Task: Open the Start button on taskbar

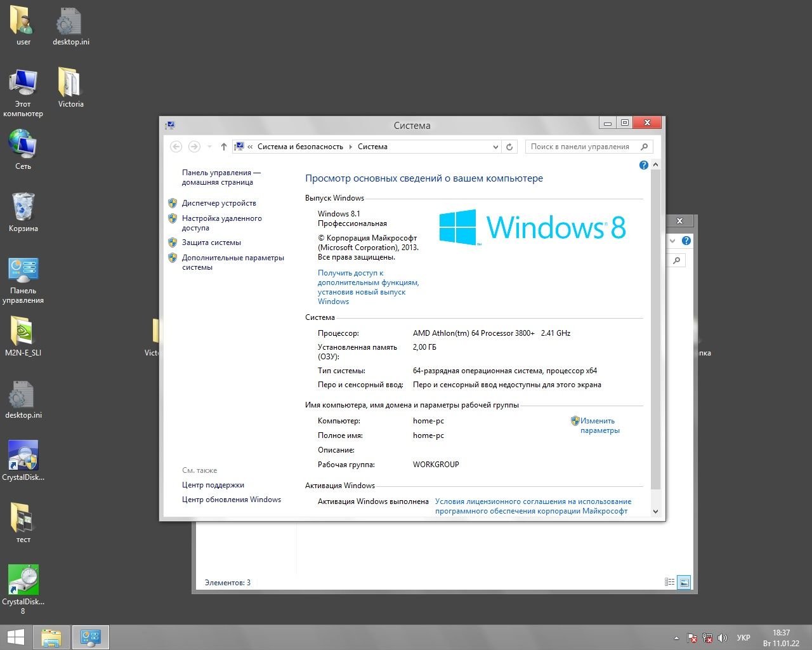Action: coord(15,637)
